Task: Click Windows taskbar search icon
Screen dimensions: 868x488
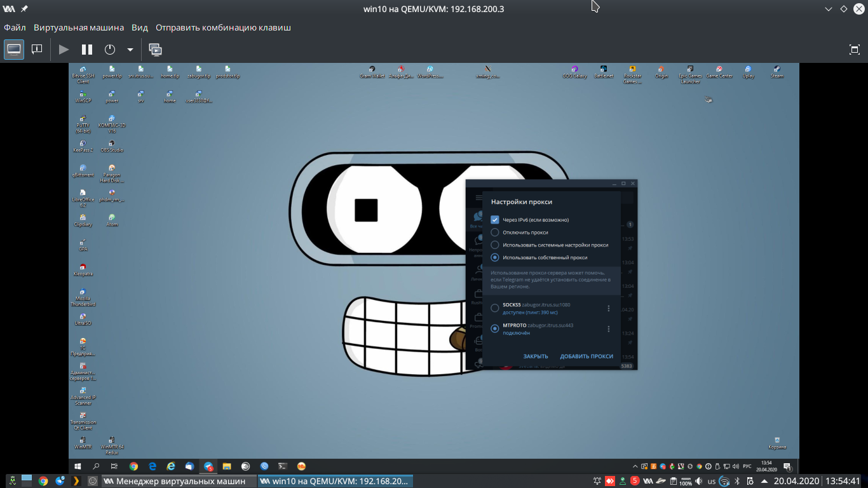Action: (x=96, y=466)
